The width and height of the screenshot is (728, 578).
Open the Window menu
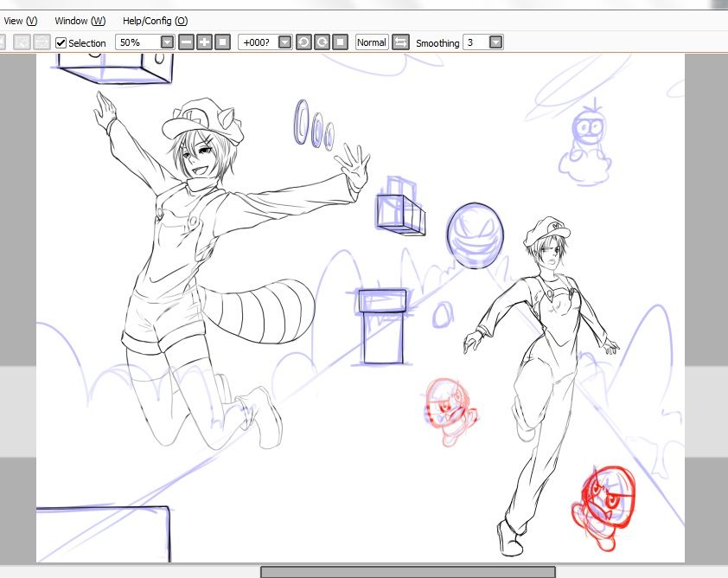coord(80,21)
